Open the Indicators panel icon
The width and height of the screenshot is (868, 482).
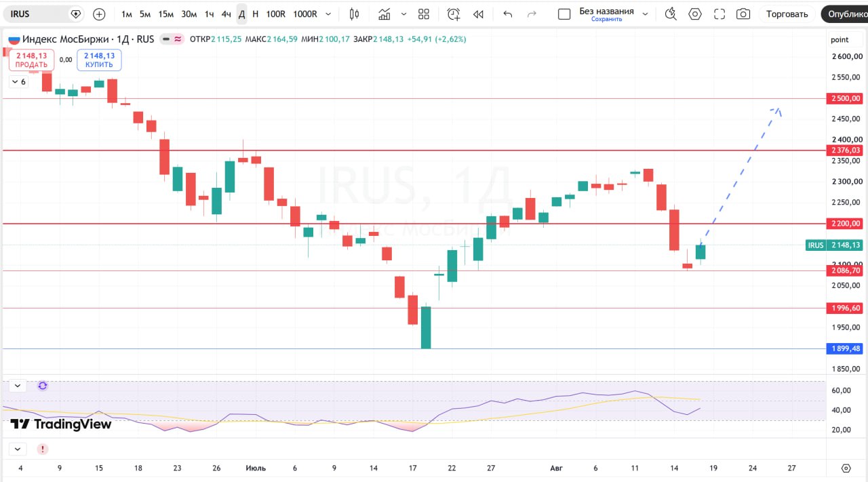pos(384,14)
